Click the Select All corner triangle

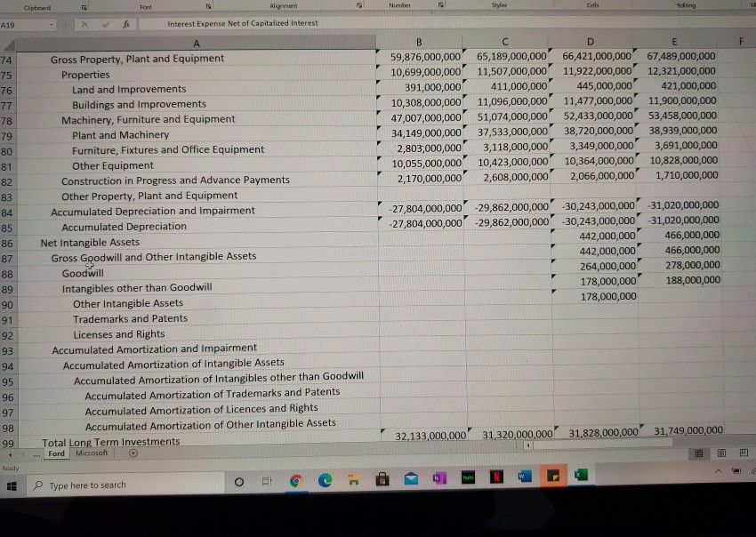pyautogui.click(x=9, y=44)
